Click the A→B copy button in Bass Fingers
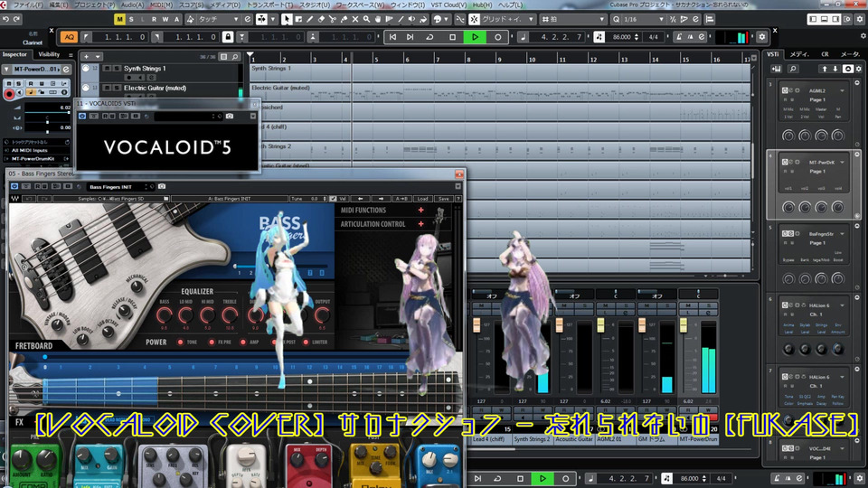This screenshot has width=868, height=488. point(401,199)
